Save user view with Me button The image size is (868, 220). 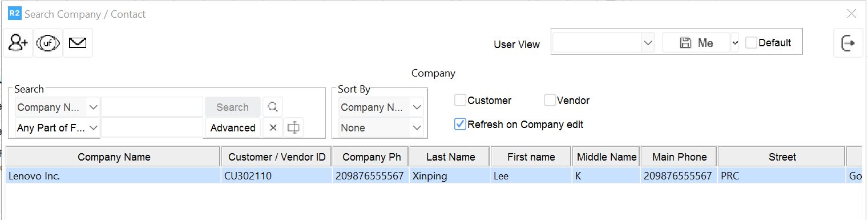tap(696, 43)
